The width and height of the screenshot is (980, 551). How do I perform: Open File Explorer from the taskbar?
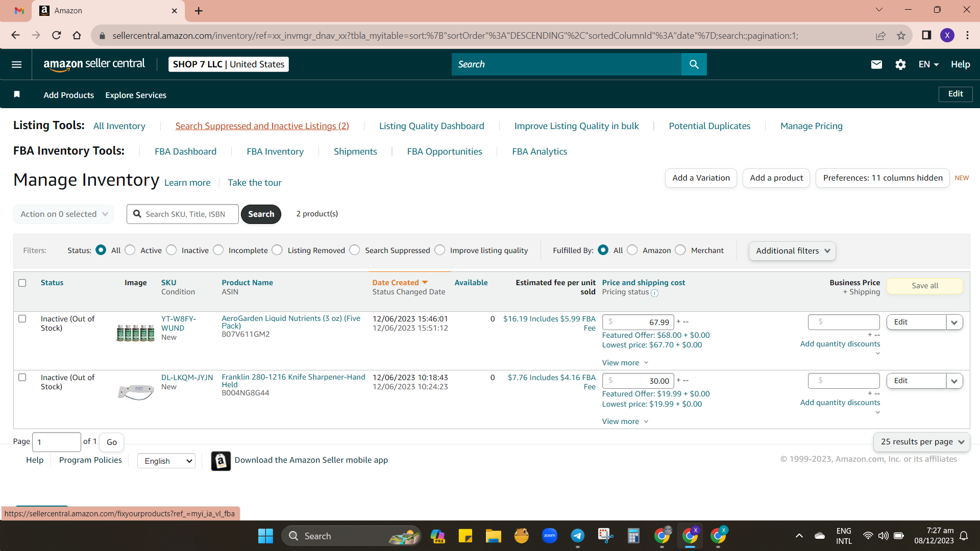[493, 536]
